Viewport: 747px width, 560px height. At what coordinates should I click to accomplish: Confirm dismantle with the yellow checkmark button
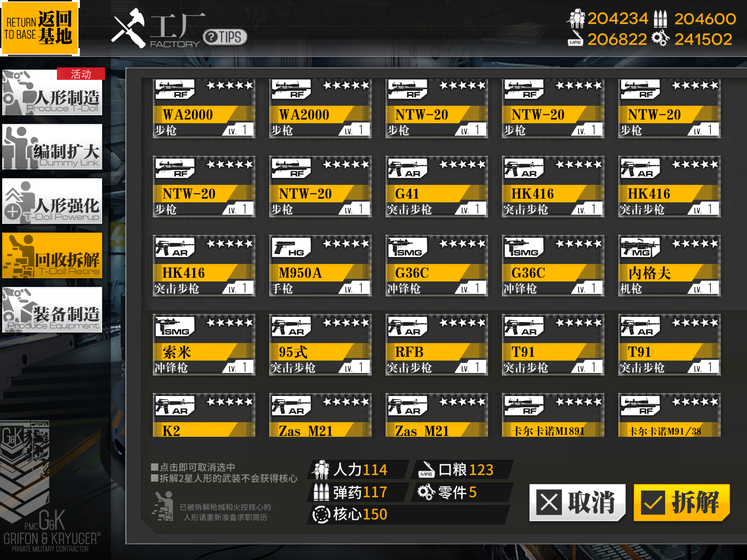click(682, 502)
